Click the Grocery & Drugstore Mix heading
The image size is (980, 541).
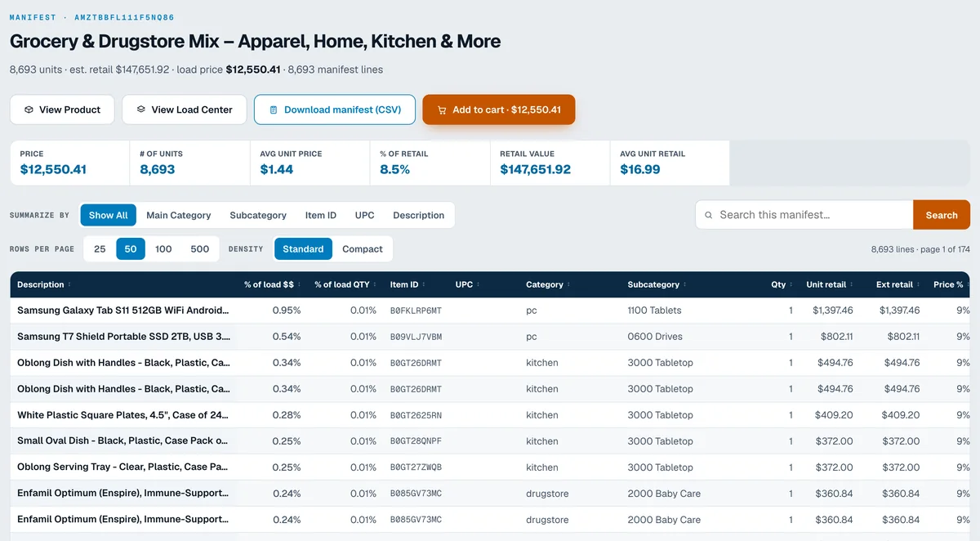pyautogui.click(x=255, y=41)
